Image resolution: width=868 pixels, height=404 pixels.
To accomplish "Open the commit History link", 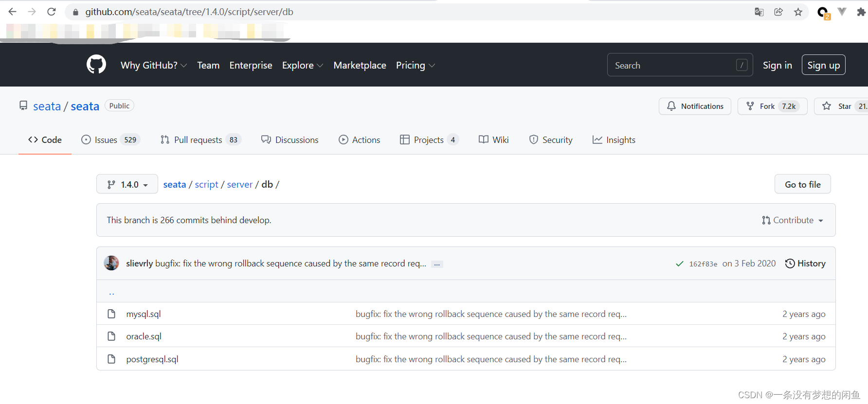I will (x=805, y=263).
